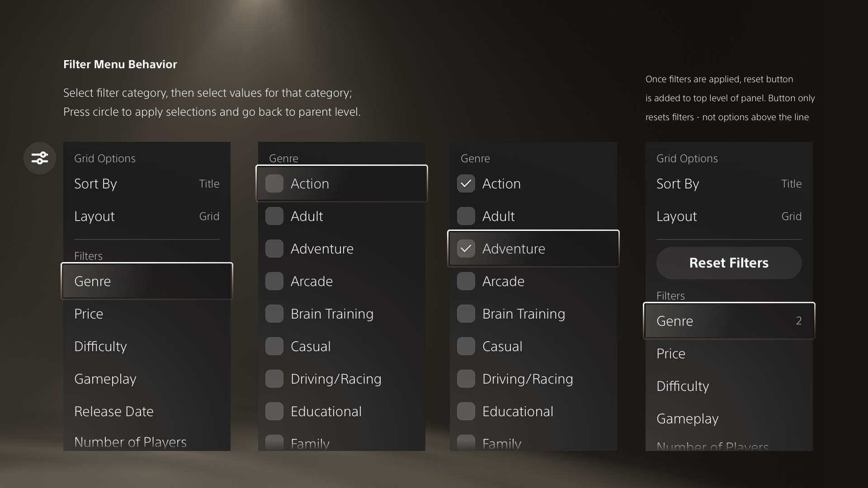Image resolution: width=868 pixels, height=488 pixels.
Task: Open Sort By in the panel with Reset Filters
Action: [729, 184]
